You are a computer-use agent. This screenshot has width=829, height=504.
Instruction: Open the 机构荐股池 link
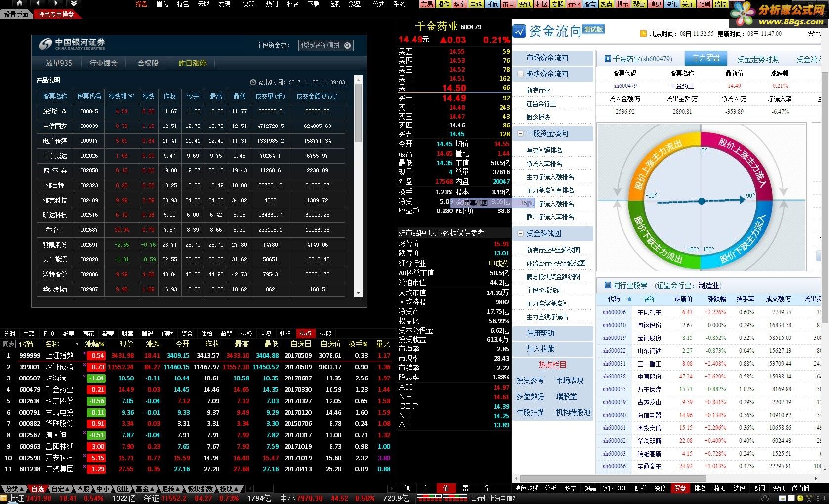point(573,412)
